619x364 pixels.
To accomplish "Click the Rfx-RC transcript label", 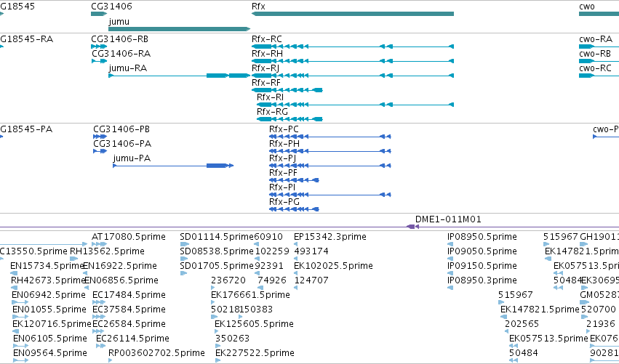I will 267,39.
